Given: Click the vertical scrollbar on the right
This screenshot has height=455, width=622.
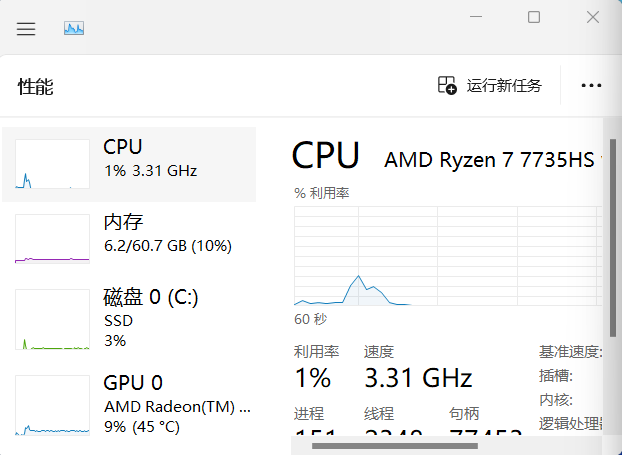Looking at the screenshot, I should [613, 237].
